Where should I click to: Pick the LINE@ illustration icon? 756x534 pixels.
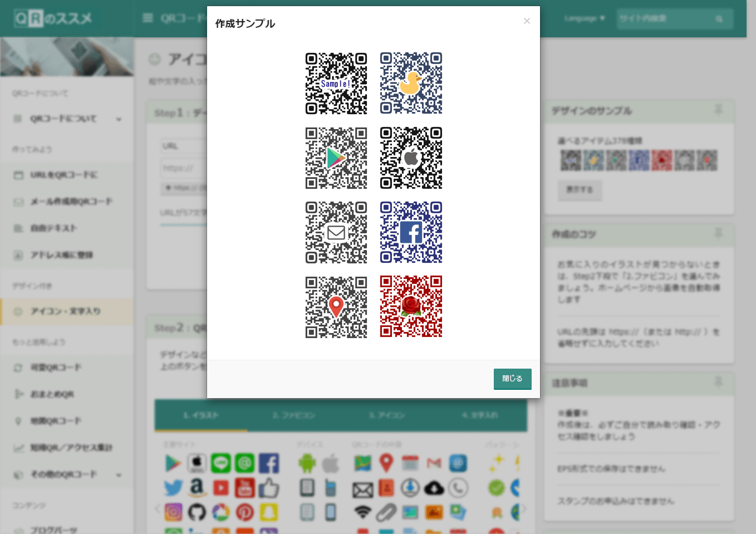pos(245,463)
